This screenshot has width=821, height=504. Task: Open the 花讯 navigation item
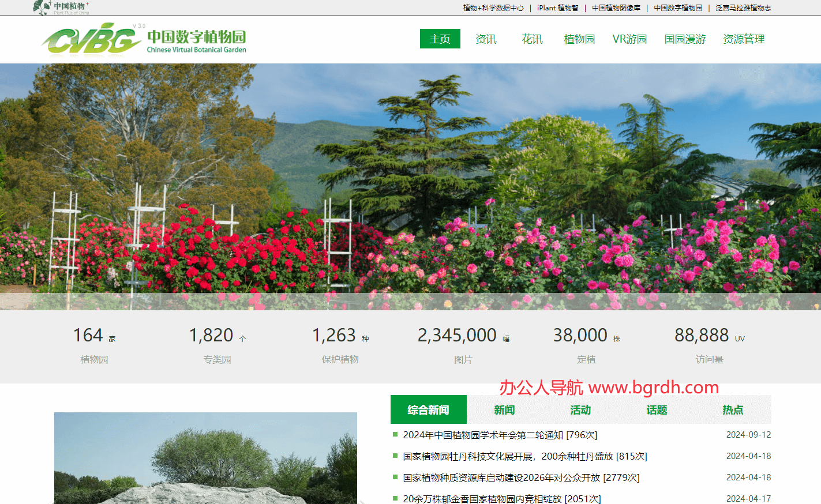[x=531, y=39]
